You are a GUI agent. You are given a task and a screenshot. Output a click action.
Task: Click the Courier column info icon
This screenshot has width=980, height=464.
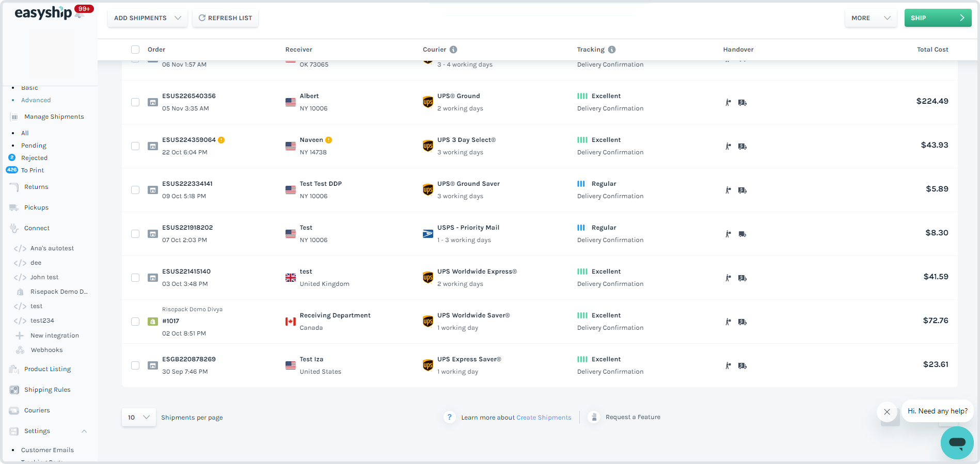[x=453, y=50]
